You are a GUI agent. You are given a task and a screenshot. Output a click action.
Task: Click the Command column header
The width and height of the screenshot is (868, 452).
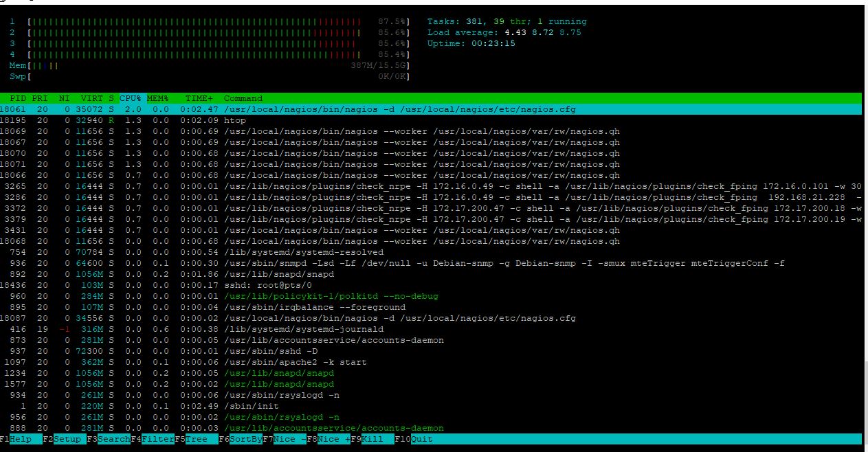243,98
